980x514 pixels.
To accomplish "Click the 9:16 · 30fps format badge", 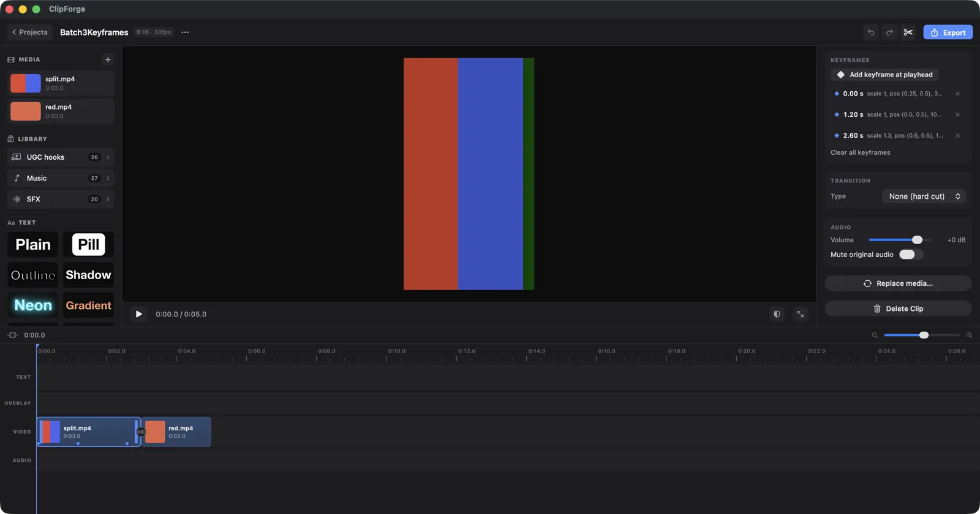I will click(154, 32).
